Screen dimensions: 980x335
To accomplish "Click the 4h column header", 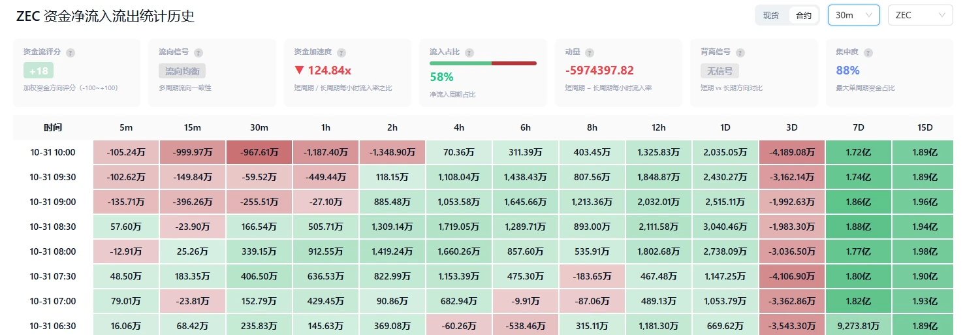I will [x=459, y=127].
